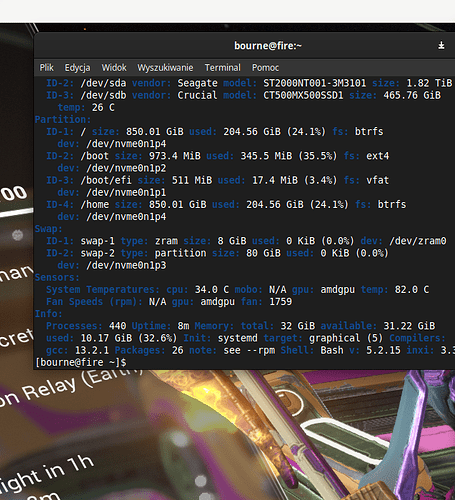The height and width of the screenshot is (500, 455).
Task: Click the gpu temp 82.0 C value
Action: point(412,289)
